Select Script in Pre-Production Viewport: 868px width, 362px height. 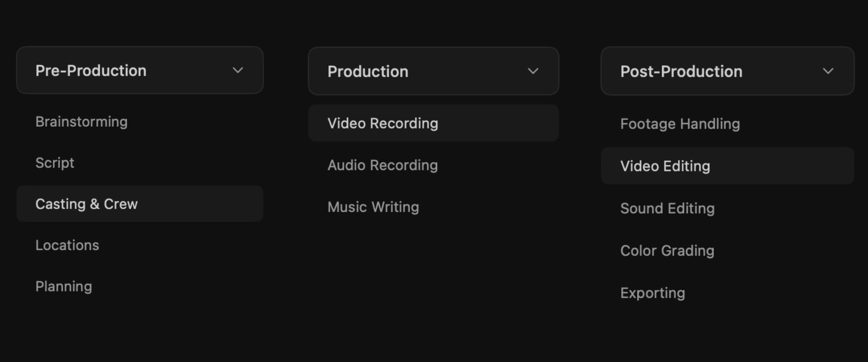point(55,163)
